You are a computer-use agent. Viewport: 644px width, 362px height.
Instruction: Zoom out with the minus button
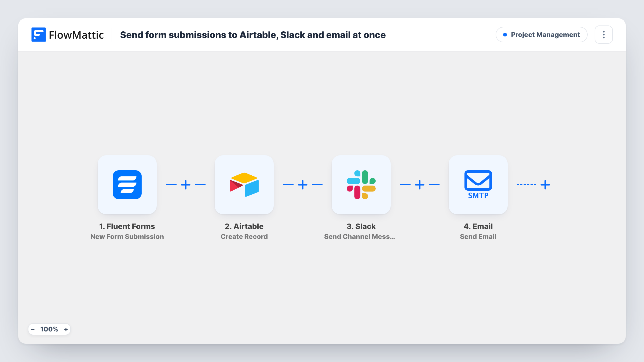click(x=33, y=329)
